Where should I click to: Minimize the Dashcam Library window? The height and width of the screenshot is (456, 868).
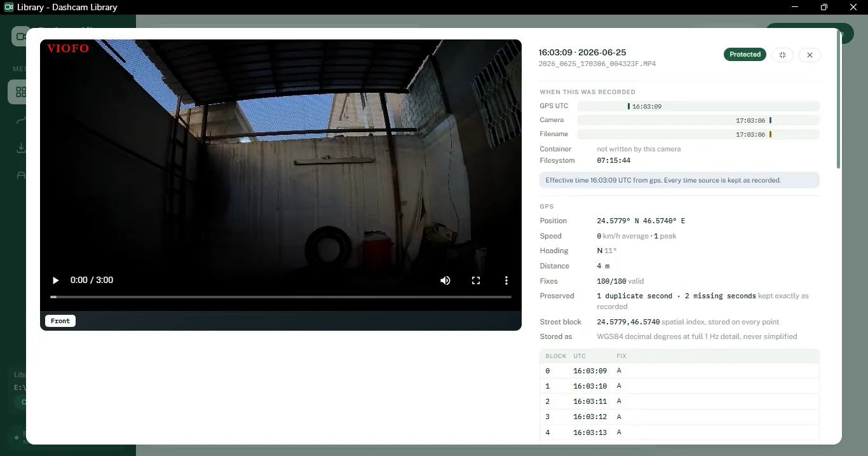click(x=795, y=7)
